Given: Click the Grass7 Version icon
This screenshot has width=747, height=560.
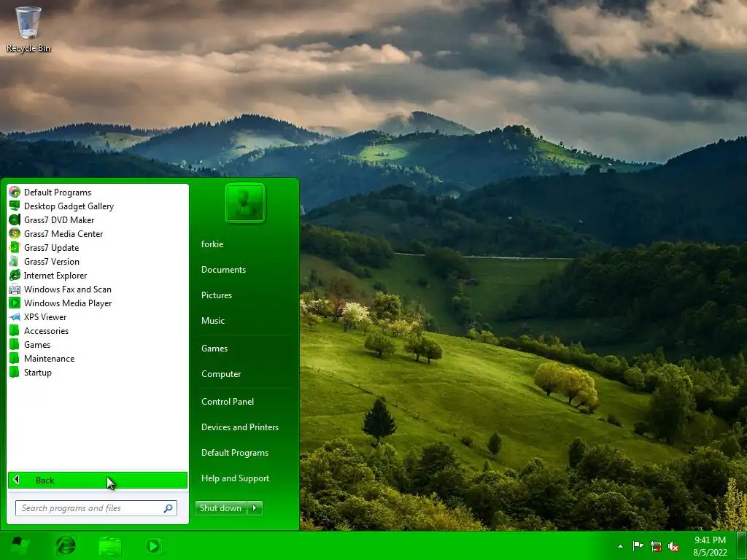Looking at the screenshot, I should coord(15,261).
